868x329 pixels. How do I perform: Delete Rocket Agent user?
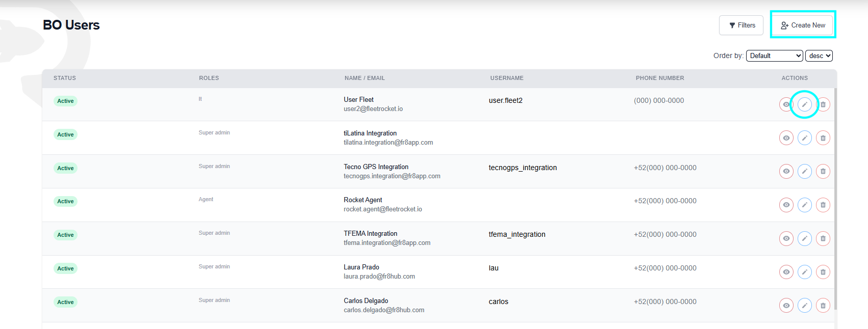[823, 205]
